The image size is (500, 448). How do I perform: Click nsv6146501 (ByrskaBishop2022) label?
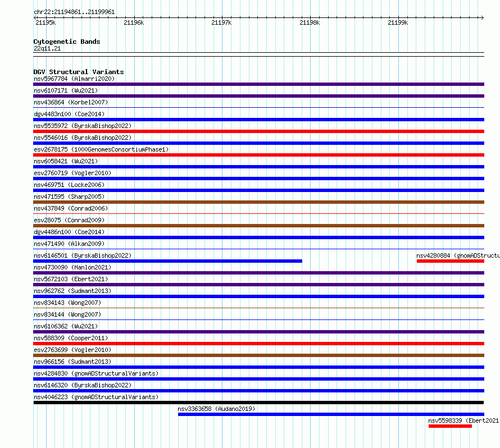83,255
